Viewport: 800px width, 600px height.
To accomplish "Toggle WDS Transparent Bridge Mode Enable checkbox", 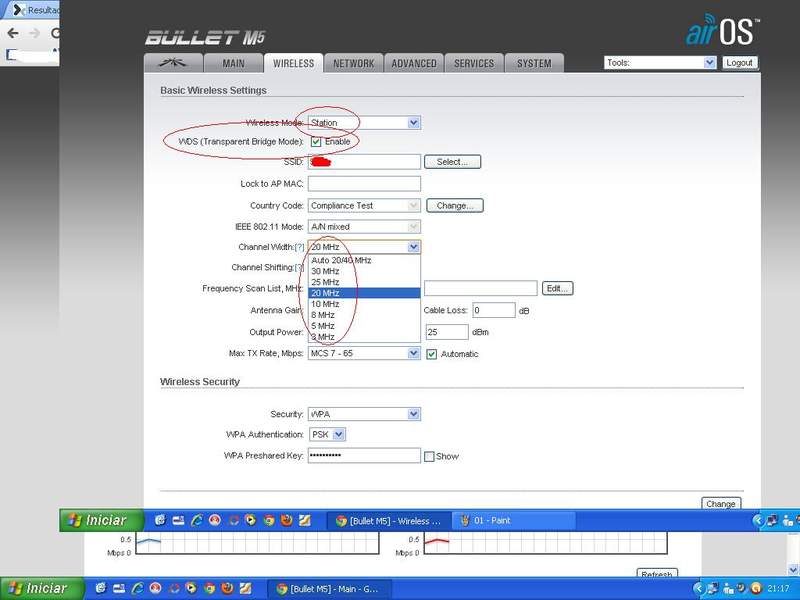I will pyautogui.click(x=316, y=142).
